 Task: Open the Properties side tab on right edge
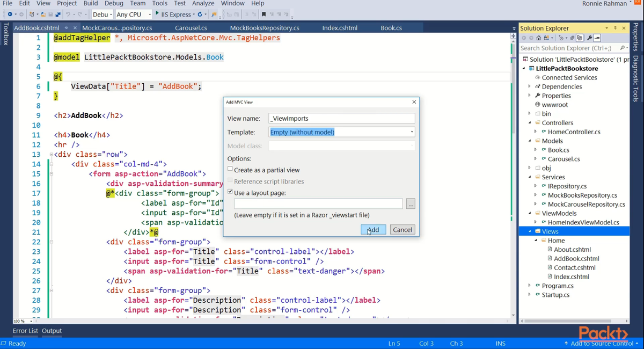pyautogui.click(x=636, y=38)
